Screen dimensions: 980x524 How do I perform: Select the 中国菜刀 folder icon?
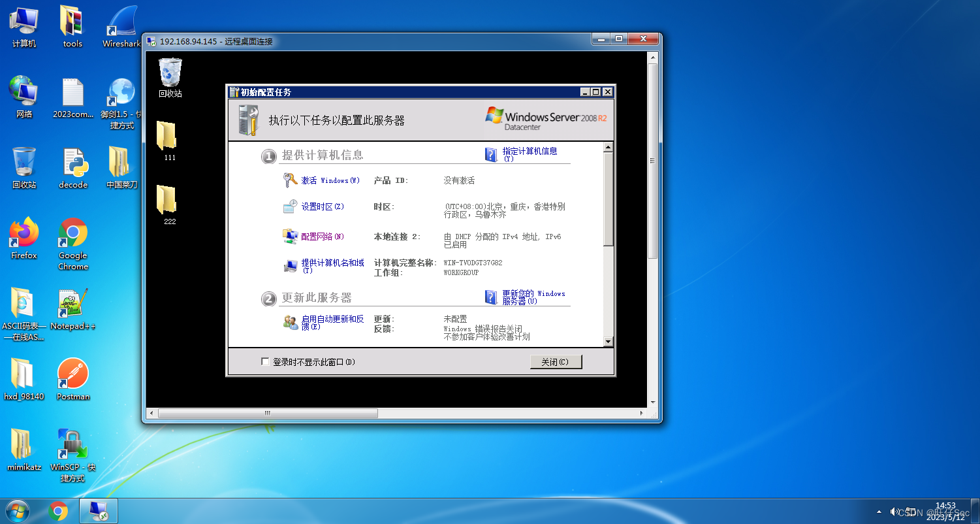coord(121,167)
